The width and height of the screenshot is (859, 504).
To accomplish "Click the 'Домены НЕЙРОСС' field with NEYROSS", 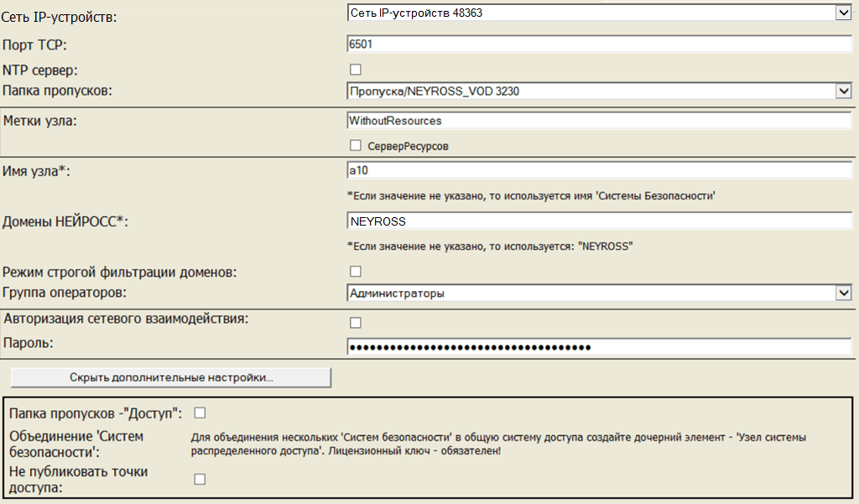I will click(x=599, y=221).
